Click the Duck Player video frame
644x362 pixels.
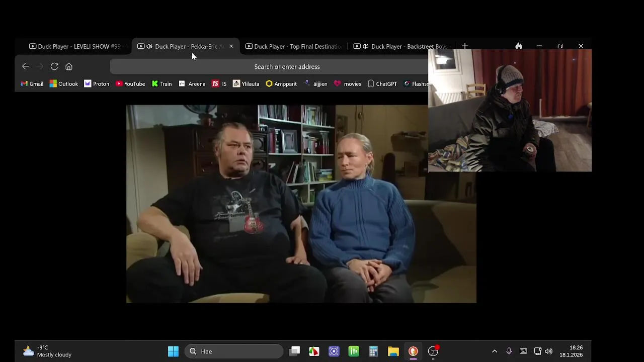301,204
